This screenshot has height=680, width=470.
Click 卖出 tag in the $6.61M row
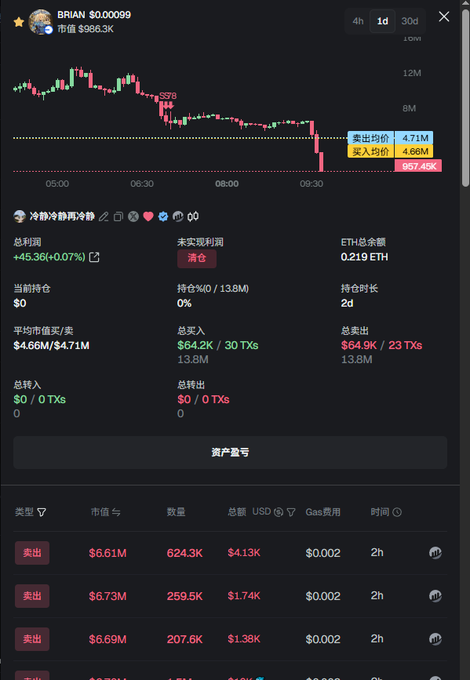(x=32, y=553)
